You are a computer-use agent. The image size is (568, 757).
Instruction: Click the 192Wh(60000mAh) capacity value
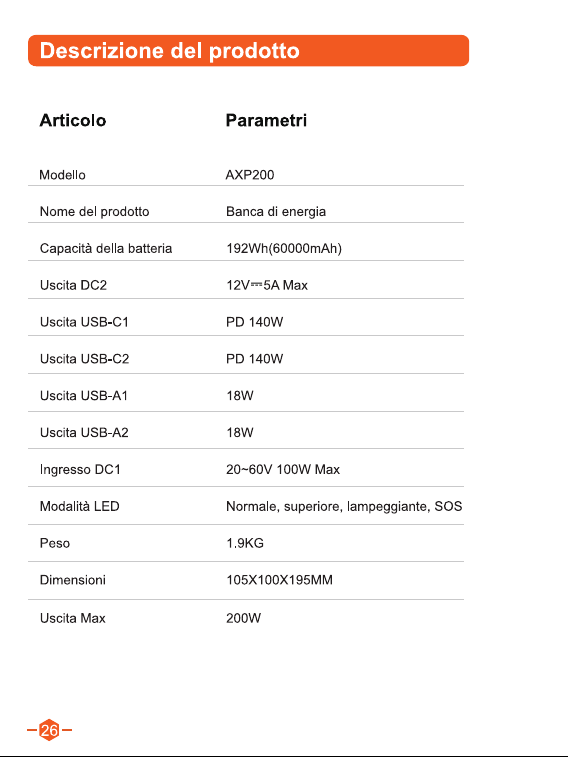[x=284, y=249]
